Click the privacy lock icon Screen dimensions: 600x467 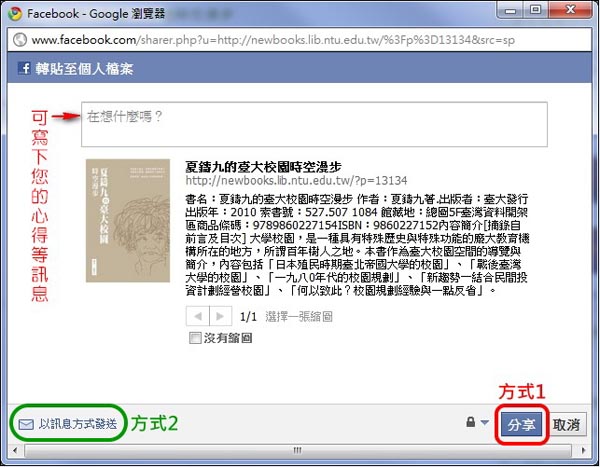coord(471,422)
